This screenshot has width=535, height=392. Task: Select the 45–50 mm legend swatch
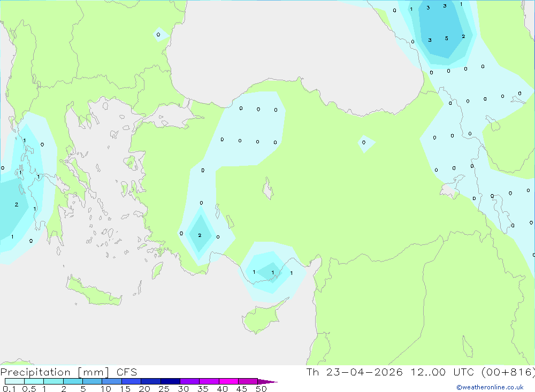[248, 381]
